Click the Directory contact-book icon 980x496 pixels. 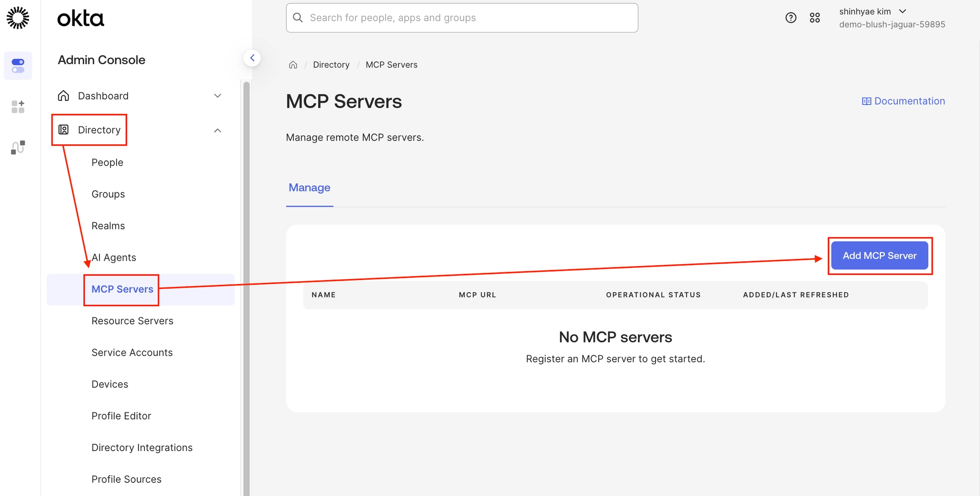64,130
